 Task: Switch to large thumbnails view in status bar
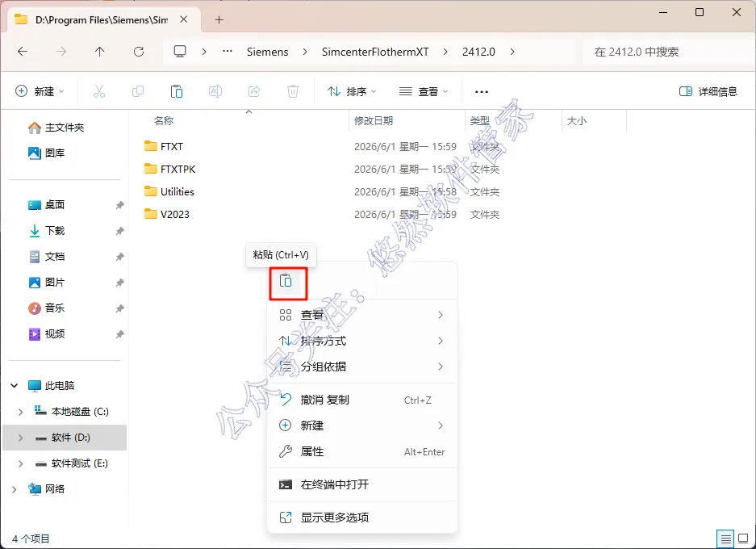point(743,539)
